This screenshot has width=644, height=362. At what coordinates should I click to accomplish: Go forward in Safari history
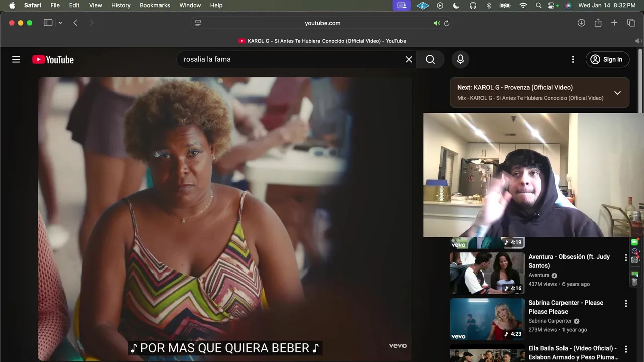click(91, 23)
